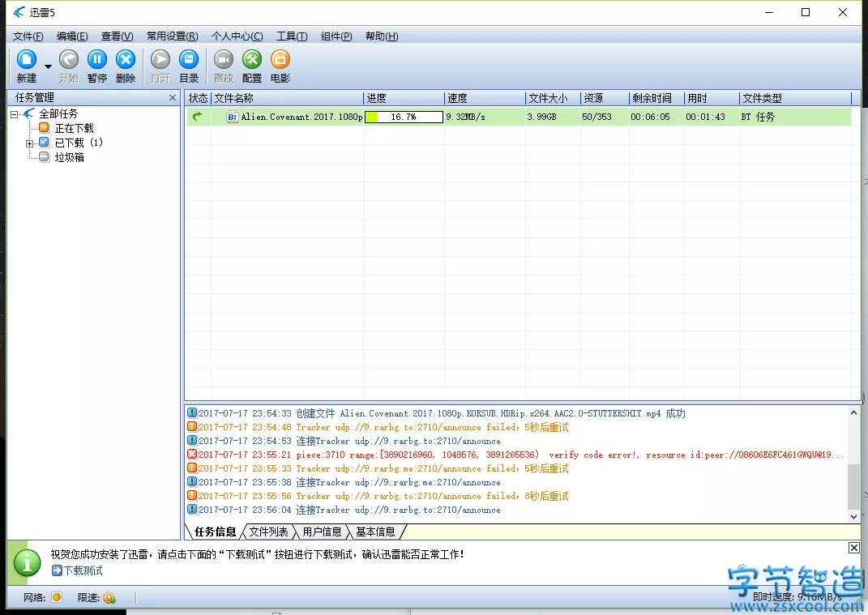Sort by 剩余时间 column header
The height and width of the screenshot is (615, 868).
656,99
